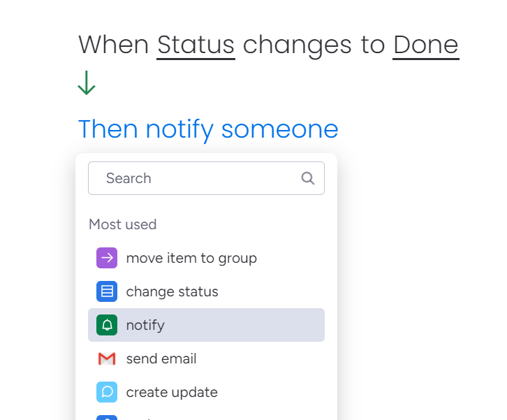Click the 'Most used' section heading
507x420 pixels.
point(122,224)
